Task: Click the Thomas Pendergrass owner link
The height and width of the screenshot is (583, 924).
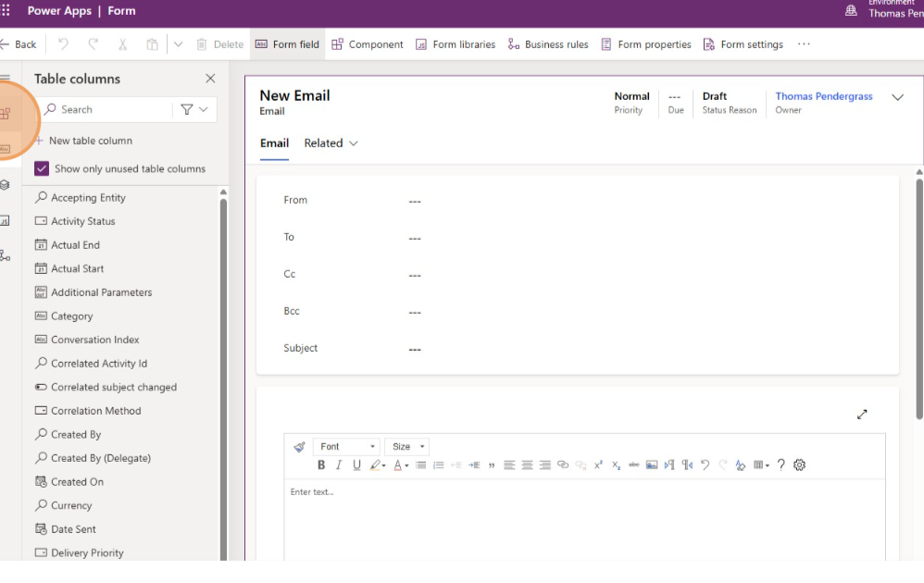Action: coord(823,96)
